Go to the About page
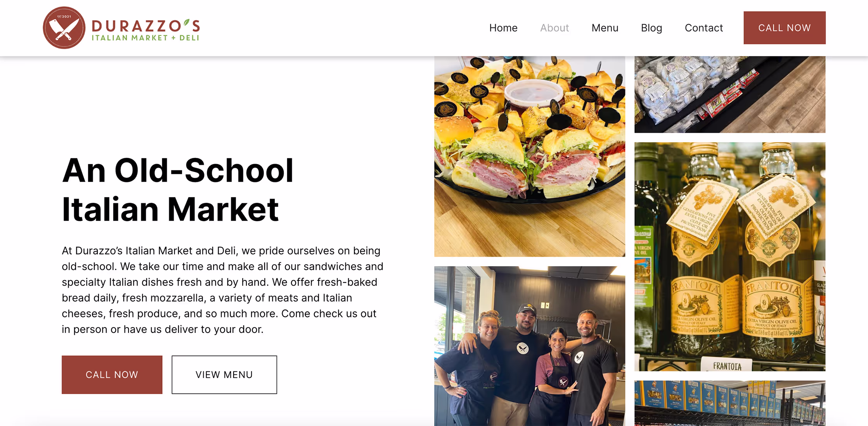The width and height of the screenshot is (868, 426). [554, 28]
